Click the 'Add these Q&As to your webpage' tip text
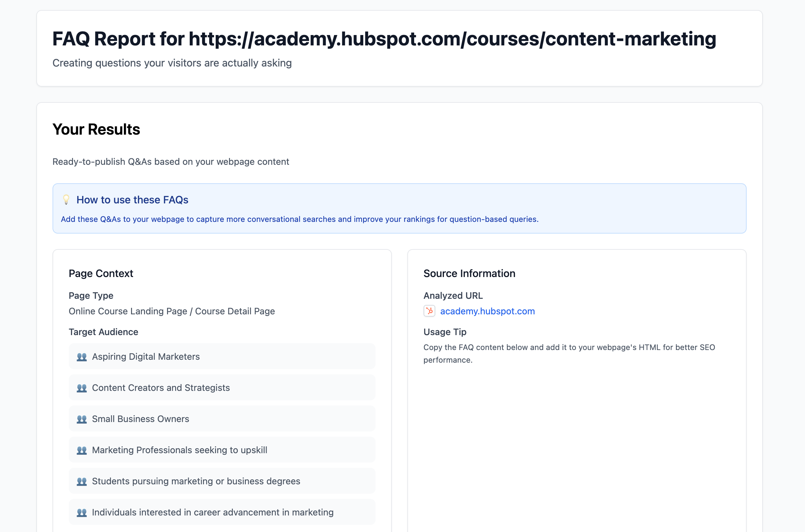This screenshot has height=532, width=805. click(x=300, y=219)
